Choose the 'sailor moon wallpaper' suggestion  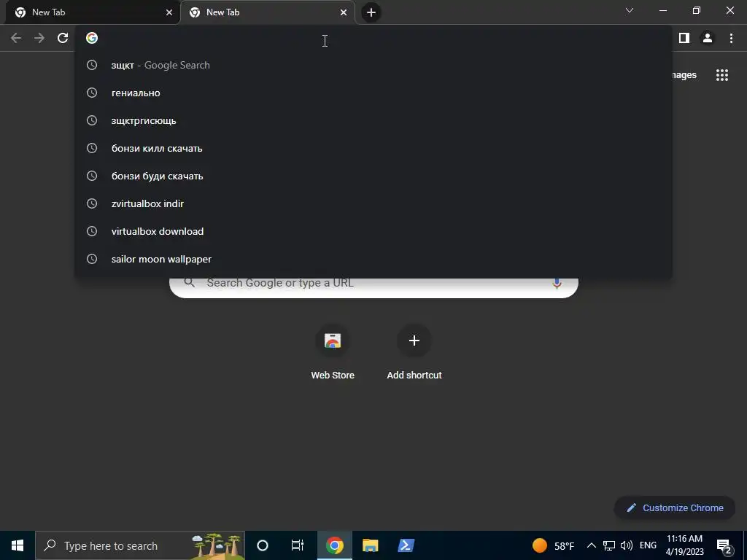click(373, 259)
